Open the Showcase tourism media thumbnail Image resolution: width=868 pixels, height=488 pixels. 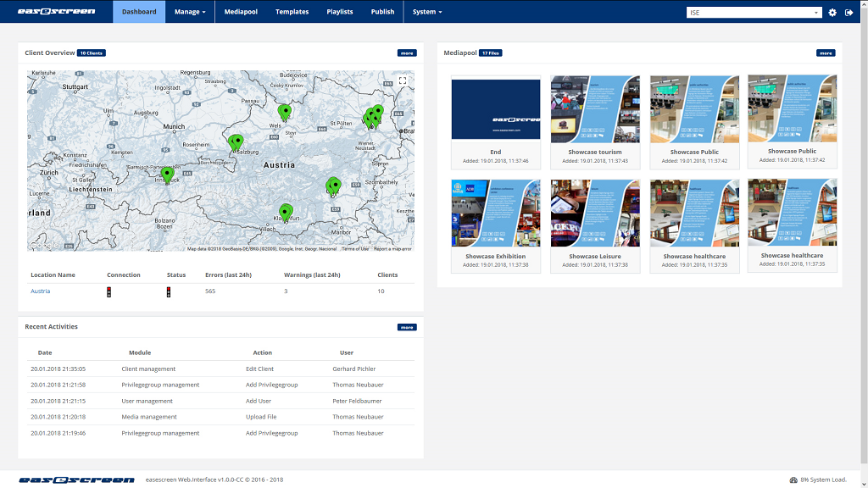pos(595,109)
